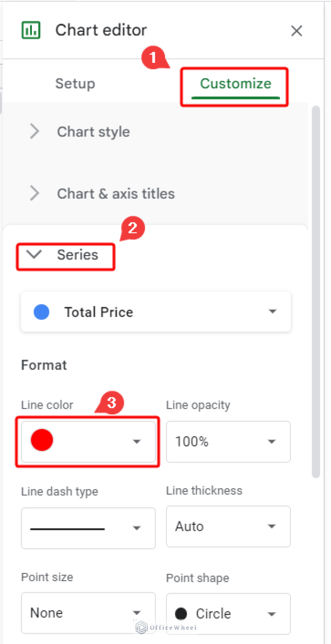Click the solid line dash preview
The height and width of the screenshot is (644, 331).
68,529
